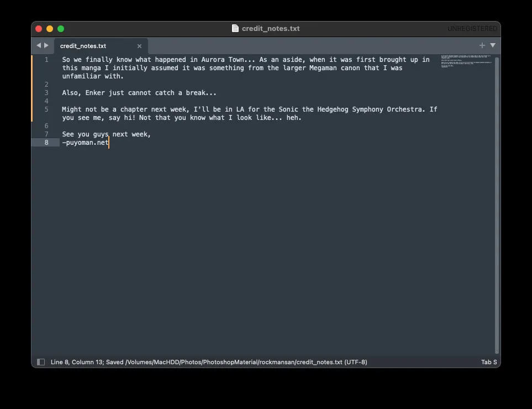
Task: Click the word "Enker" on line 3
Action: pyautogui.click(x=95, y=93)
